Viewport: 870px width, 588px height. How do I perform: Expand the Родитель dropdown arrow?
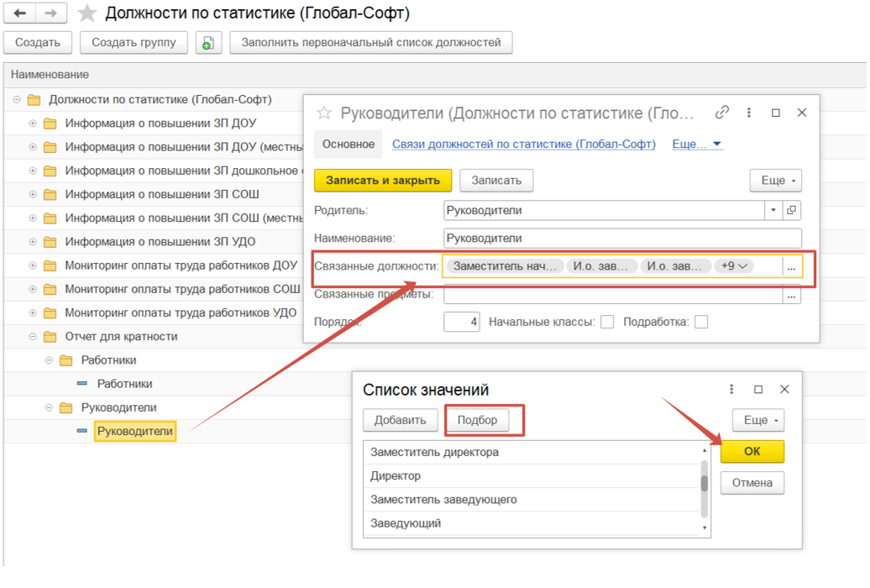tap(773, 210)
